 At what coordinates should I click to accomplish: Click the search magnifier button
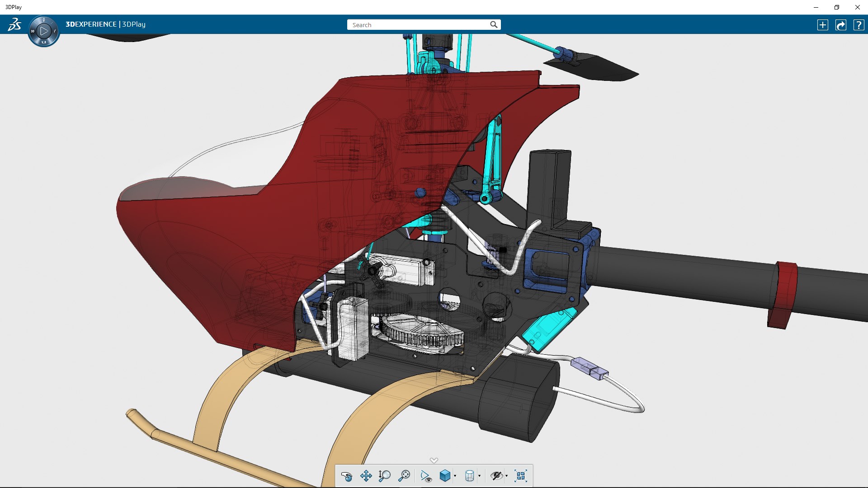(494, 25)
